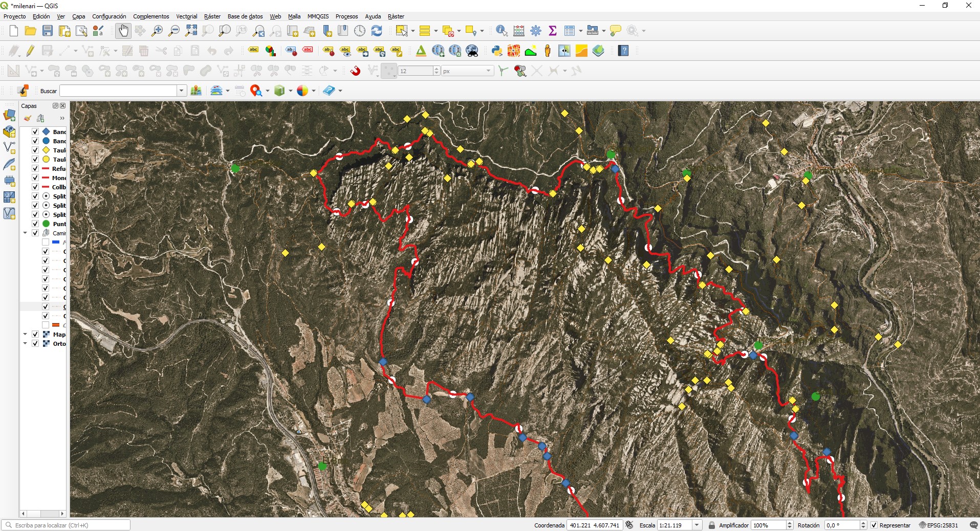Open the Capa menu

coord(78,16)
